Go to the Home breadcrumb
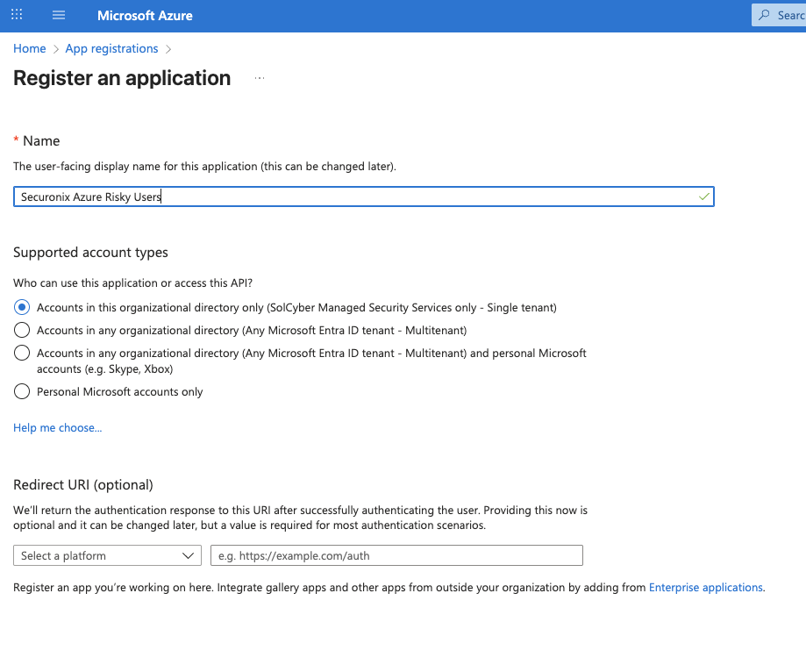 pyautogui.click(x=29, y=49)
